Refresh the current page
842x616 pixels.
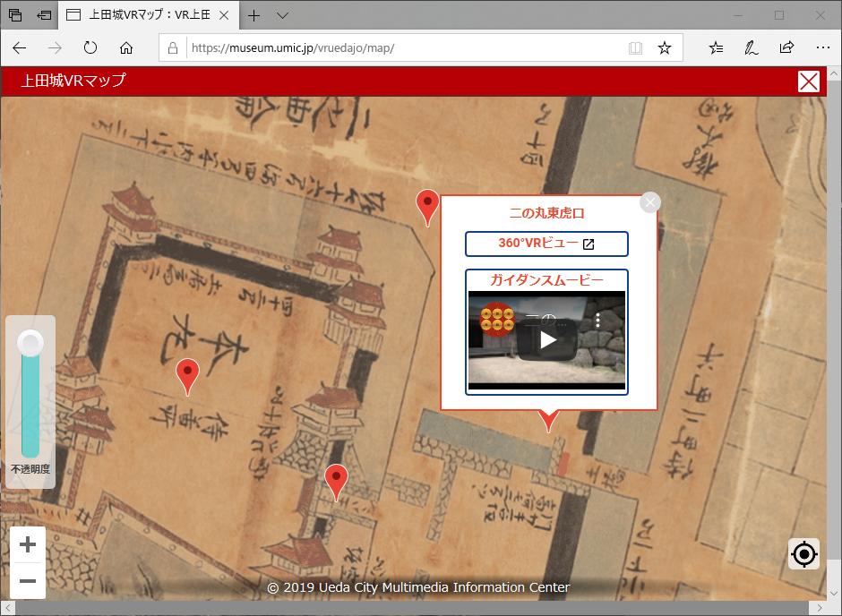pos(90,48)
